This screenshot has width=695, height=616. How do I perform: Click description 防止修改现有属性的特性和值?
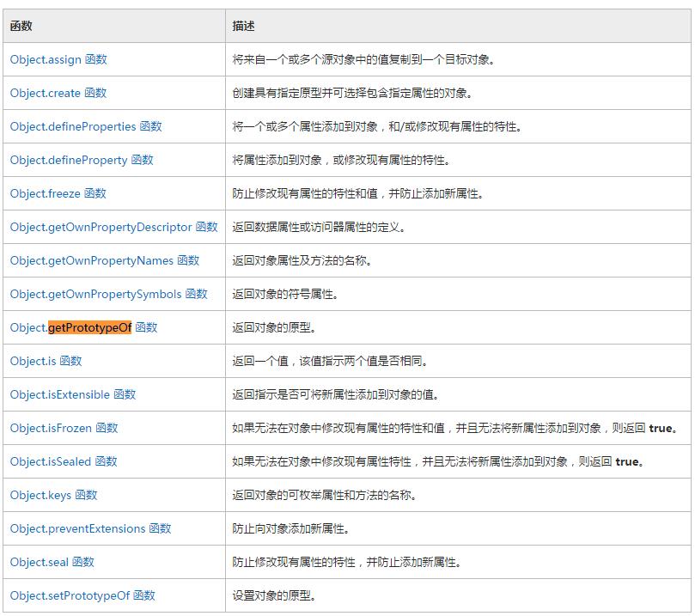[x=357, y=193]
